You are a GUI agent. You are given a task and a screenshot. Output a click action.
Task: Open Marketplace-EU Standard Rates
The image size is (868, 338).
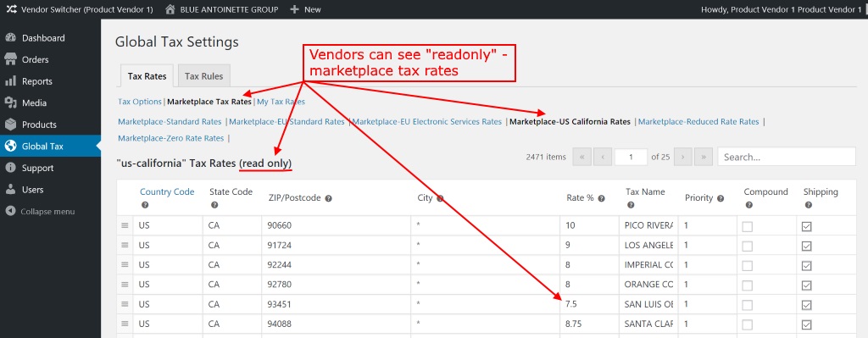tap(287, 122)
